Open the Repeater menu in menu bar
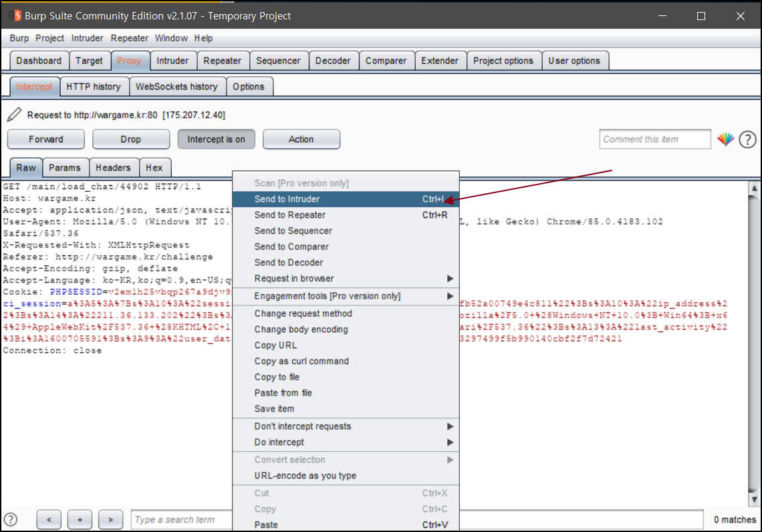The height and width of the screenshot is (532, 762). (x=129, y=38)
